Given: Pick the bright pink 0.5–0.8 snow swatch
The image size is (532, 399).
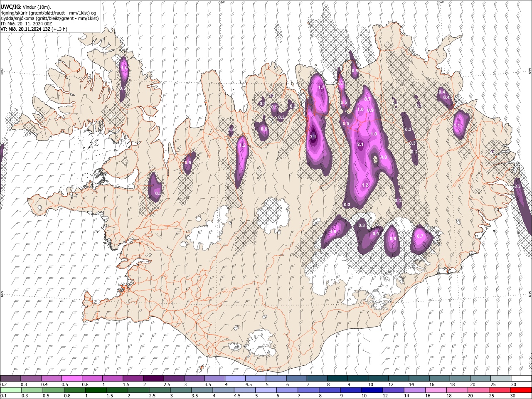Looking at the screenshot, I should 72,379.
